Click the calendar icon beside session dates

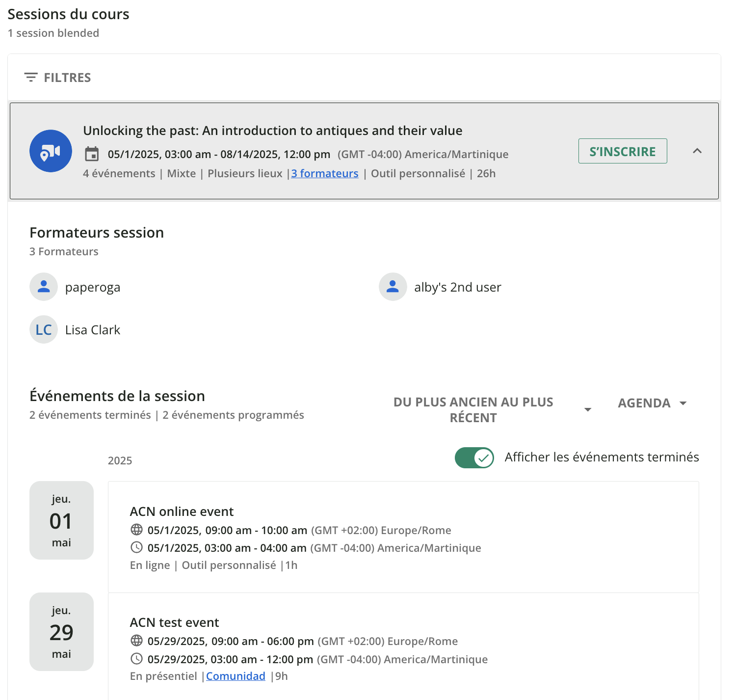pyautogui.click(x=92, y=154)
